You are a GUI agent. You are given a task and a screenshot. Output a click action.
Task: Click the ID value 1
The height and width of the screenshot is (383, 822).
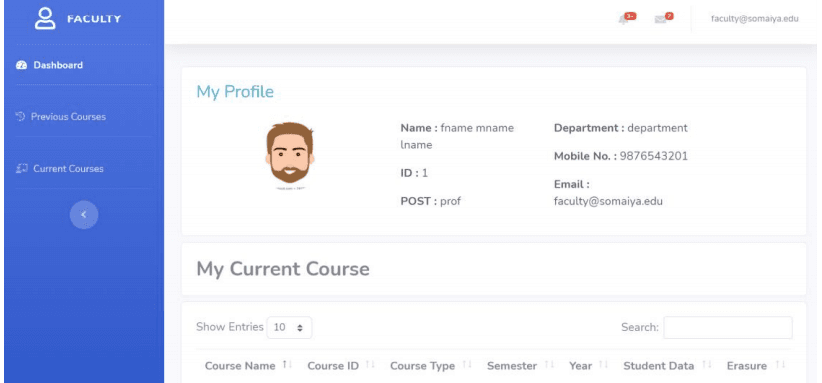(425, 173)
